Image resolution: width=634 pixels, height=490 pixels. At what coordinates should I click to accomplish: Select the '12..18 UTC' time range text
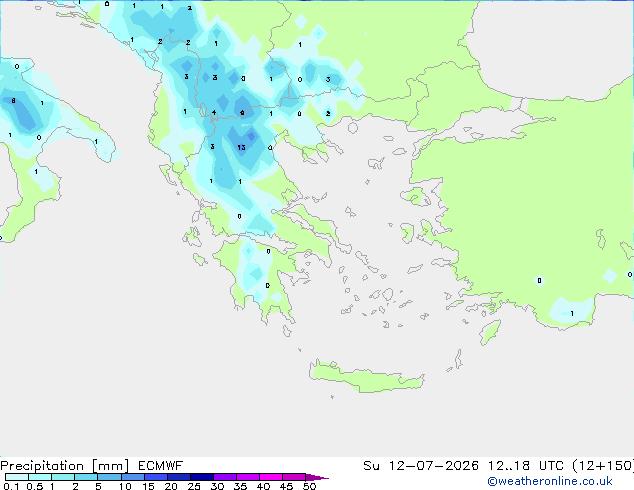(525, 466)
